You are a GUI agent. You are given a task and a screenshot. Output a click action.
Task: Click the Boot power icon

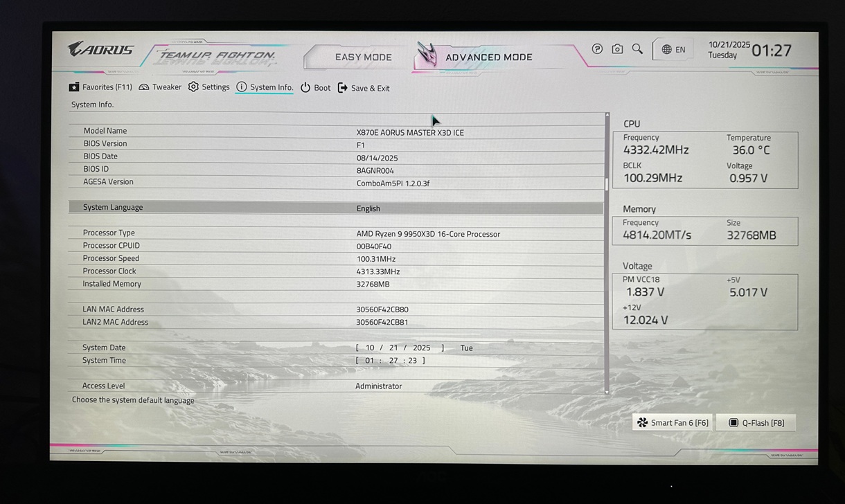[305, 88]
